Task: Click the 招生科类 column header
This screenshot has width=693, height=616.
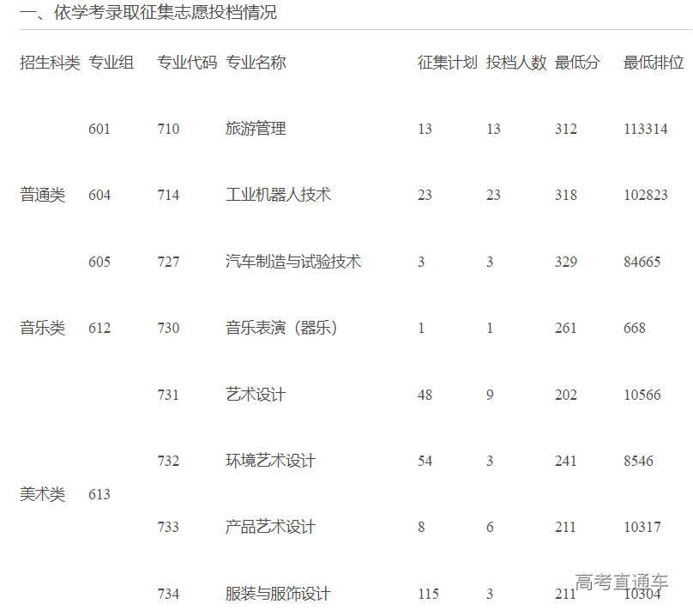Action: [50, 63]
